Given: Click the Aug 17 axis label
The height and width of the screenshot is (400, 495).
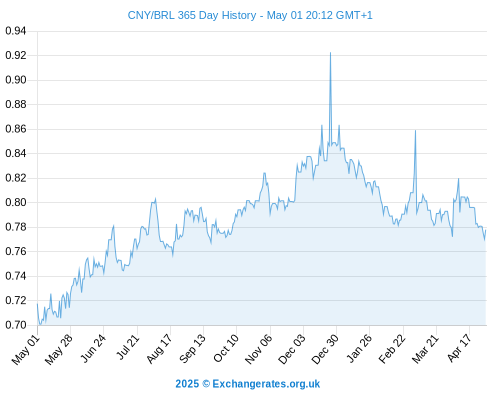Looking at the screenshot, I should [x=159, y=348].
